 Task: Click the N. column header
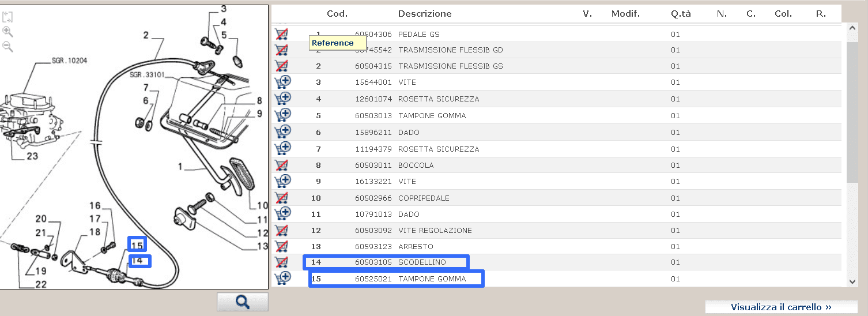[722, 13]
